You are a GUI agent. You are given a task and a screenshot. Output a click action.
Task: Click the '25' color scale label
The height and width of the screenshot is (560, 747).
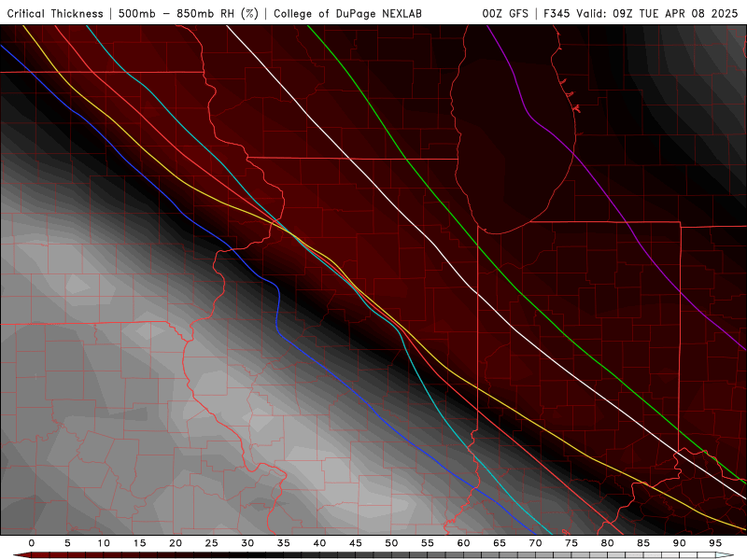click(x=212, y=543)
